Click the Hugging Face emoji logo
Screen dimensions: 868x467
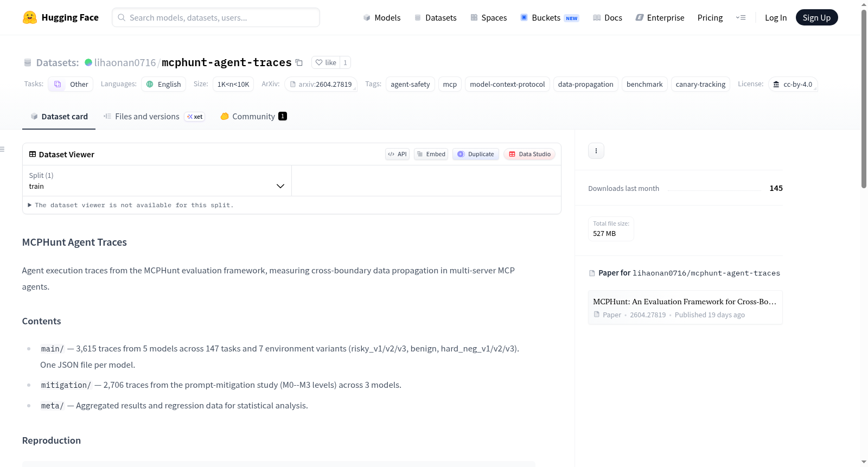30,17
